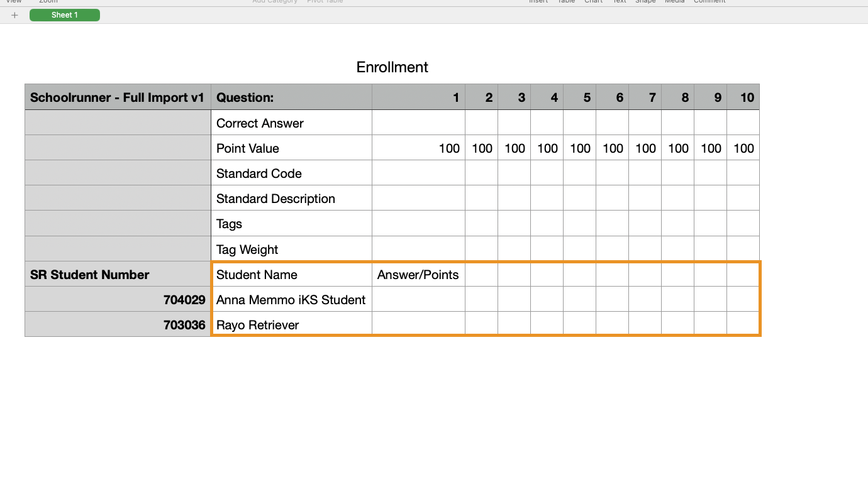This screenshot has width=868, height=494.
Task: Select question column header 5
Action: (x=580, y=97)
